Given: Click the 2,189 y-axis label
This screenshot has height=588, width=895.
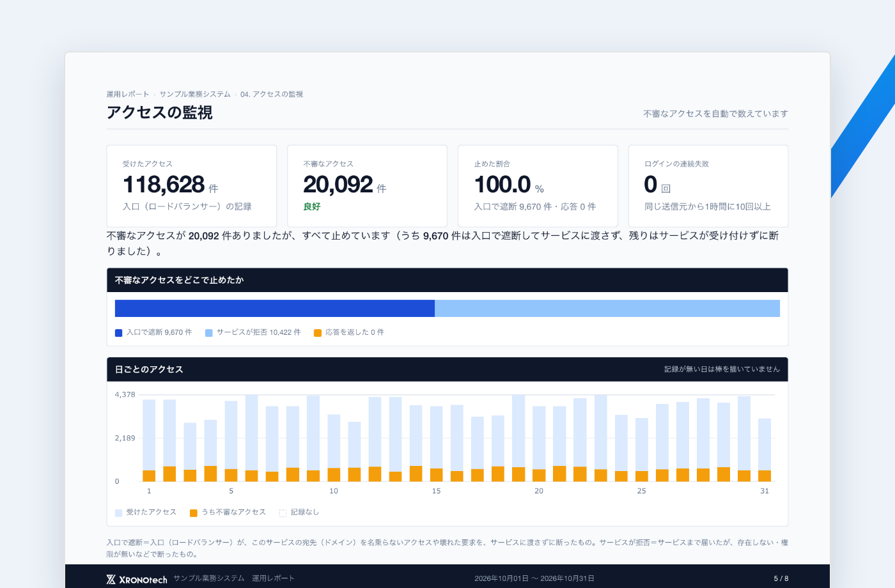Looking at the screenshot, I should coord(125,438).
